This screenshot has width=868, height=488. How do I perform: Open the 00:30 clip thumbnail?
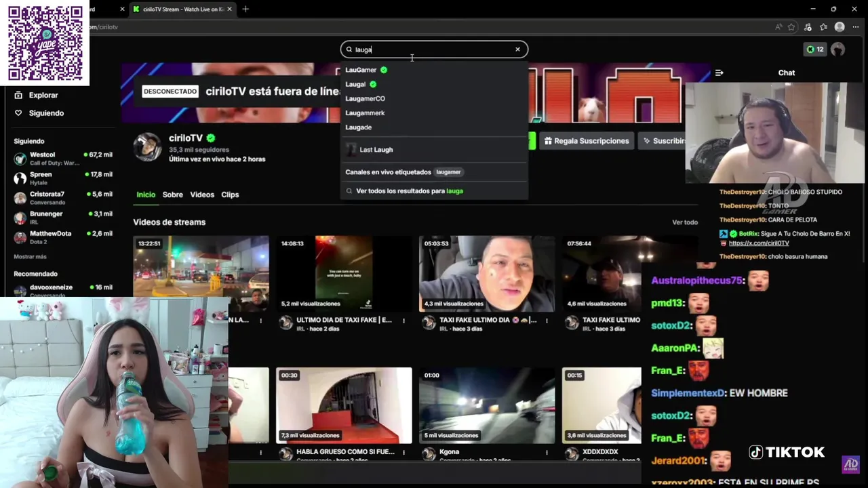coord(344,405)
